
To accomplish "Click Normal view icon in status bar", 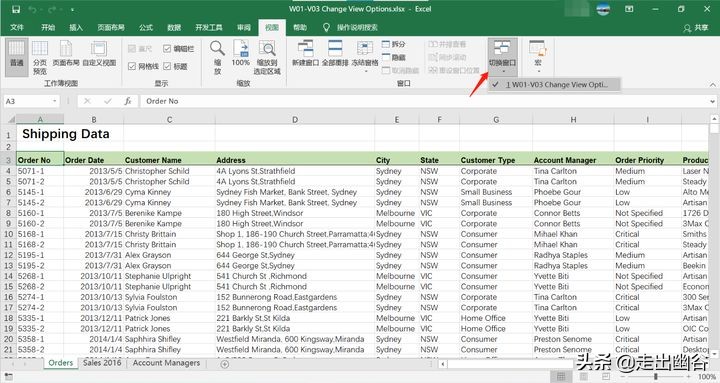I will (561, 377).
